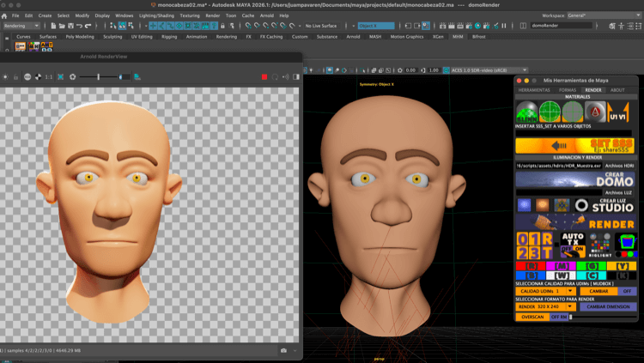Click the red Arnold material sphere icon
Image resolution: width=644 pixels, height=363 pixels.
(x=594, y=113)
